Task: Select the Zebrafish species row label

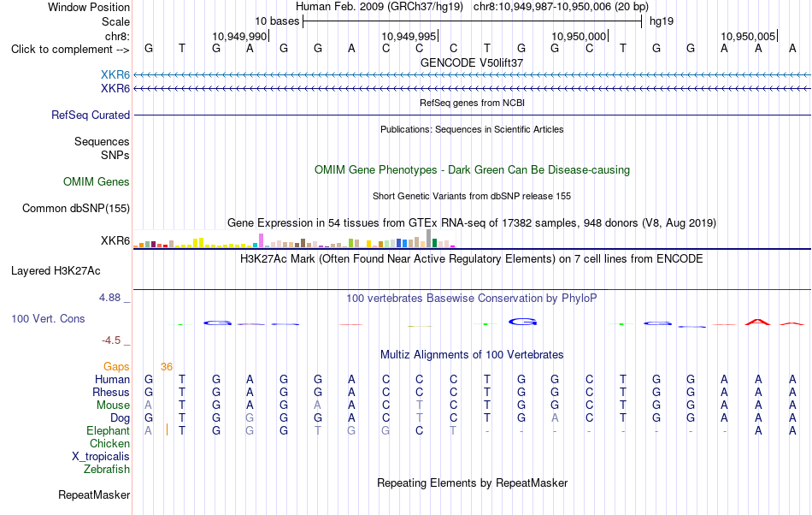Action: (107, 470)
